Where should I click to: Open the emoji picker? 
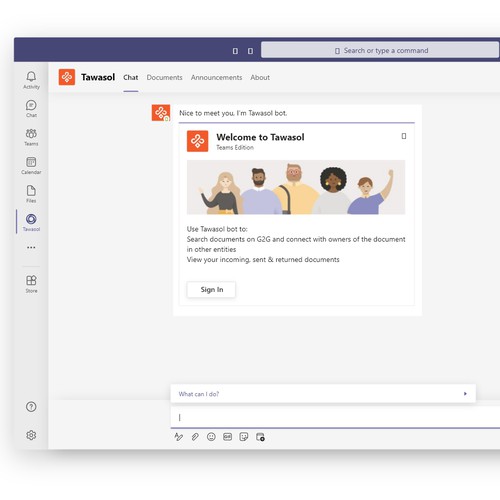click(x=211, y=437)
